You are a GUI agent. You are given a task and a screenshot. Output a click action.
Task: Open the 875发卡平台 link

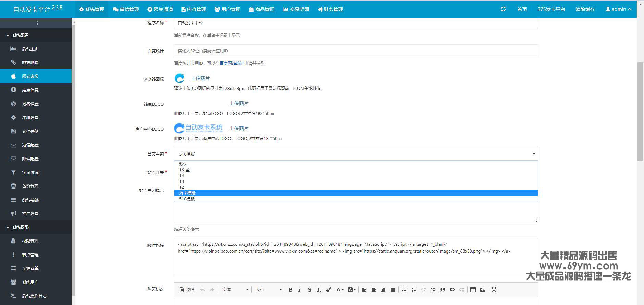[551, 9]
